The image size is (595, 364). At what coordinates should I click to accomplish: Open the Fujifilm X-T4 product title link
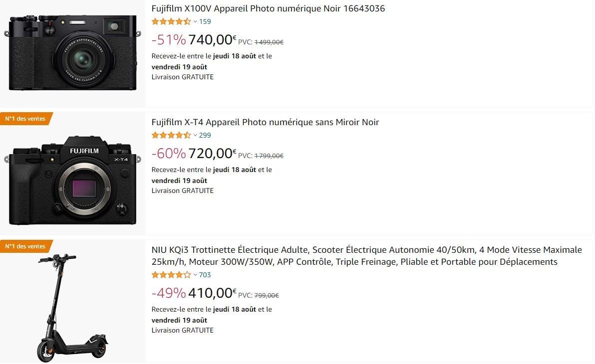click(265, 122)
